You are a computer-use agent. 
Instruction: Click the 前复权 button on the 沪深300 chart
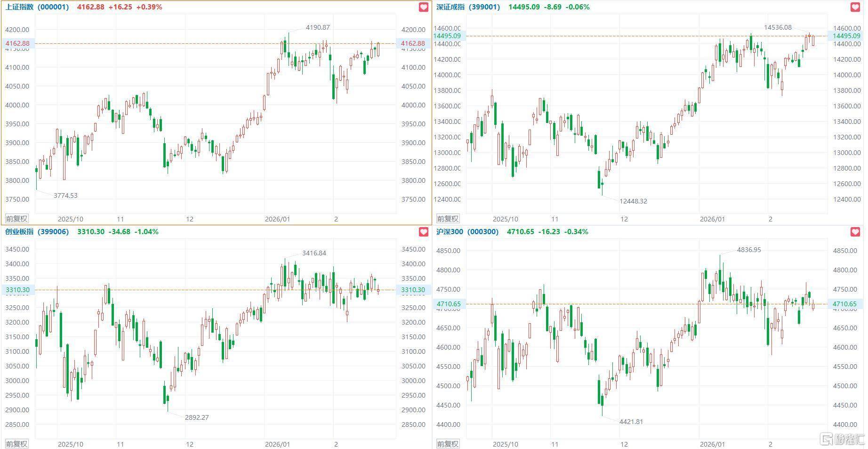[x=448, y=444]
